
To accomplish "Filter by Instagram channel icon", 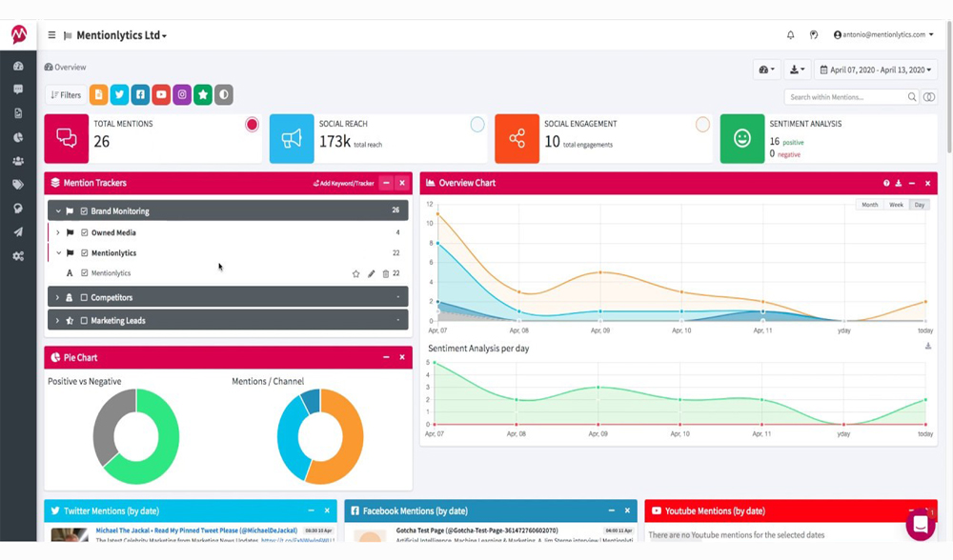I will coord(182,94).
